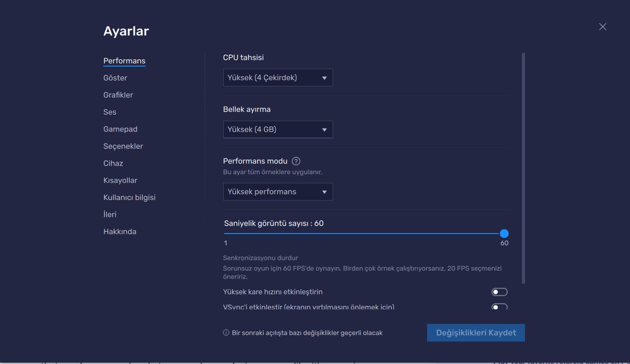
Task: Click the settings panel vertical scrollbar
Action: coord(524,168)
